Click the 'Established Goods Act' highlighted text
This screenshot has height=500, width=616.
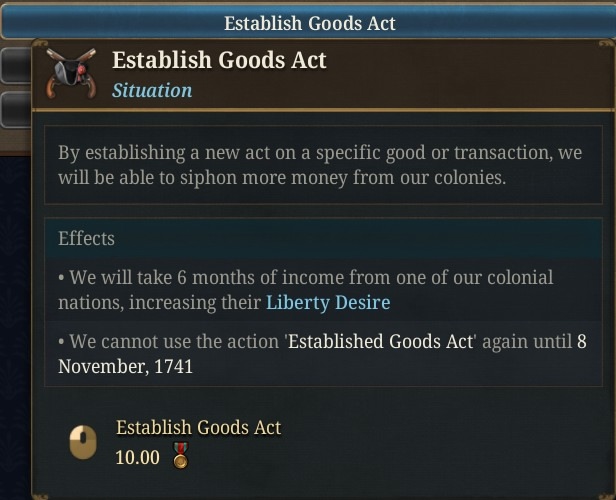point(381,341)
